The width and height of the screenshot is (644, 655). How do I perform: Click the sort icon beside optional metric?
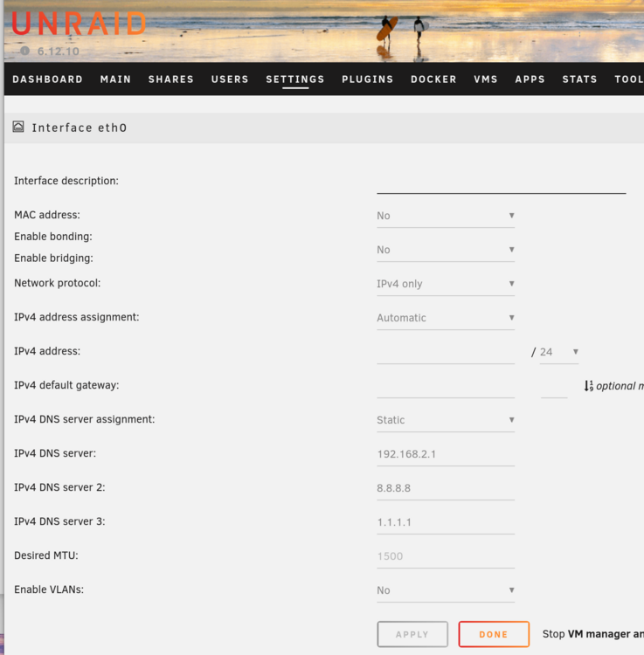(588, 385)
